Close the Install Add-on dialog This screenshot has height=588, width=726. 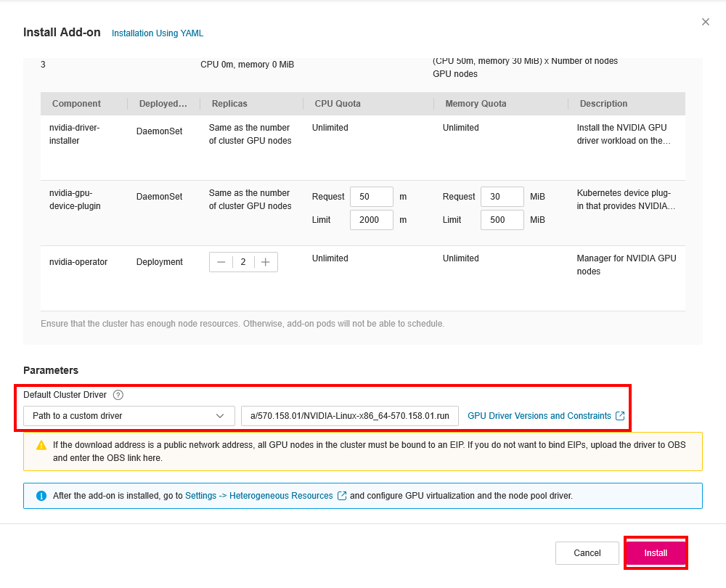[x=705, y=22]
